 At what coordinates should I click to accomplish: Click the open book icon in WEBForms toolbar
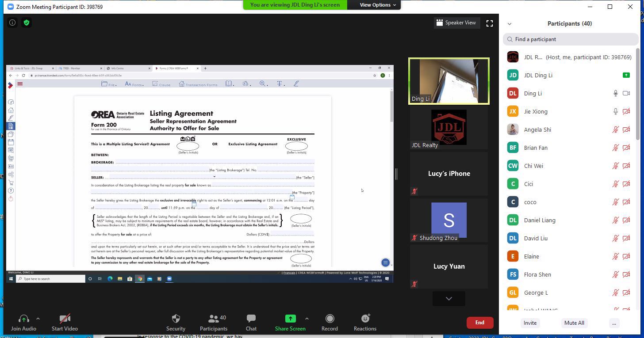point(229,84)
